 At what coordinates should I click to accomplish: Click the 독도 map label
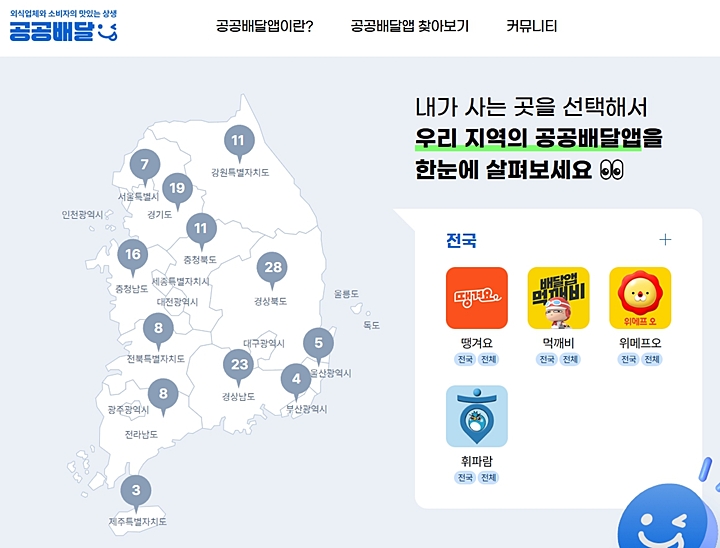371,325
